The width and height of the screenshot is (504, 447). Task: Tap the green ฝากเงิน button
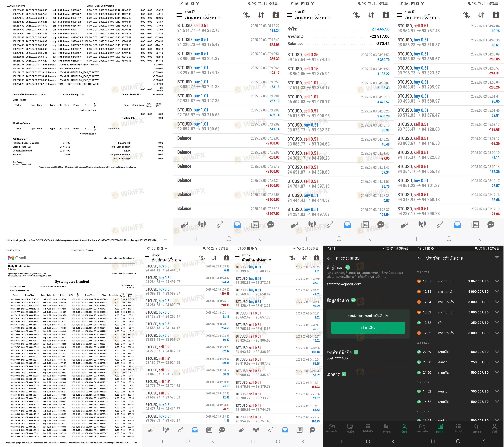(368, 328)
